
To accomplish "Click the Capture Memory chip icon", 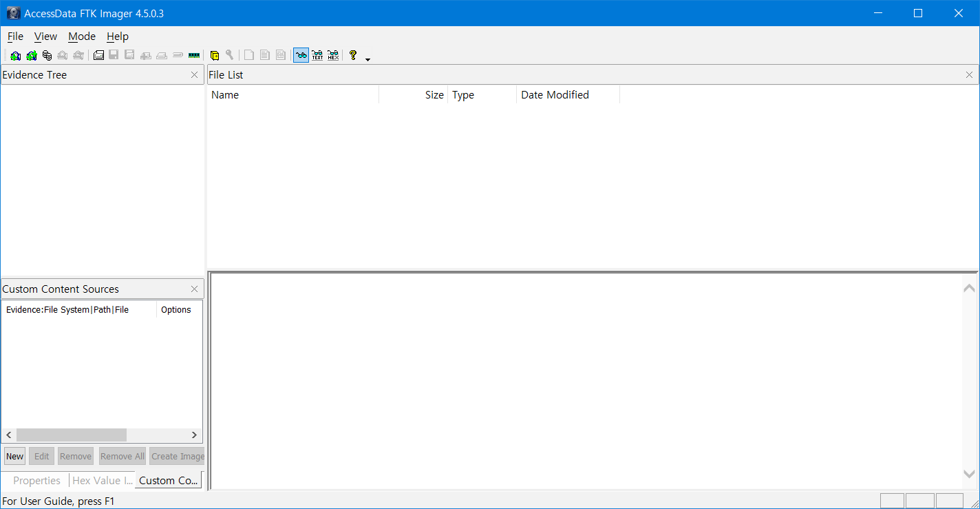I will 194,56.
